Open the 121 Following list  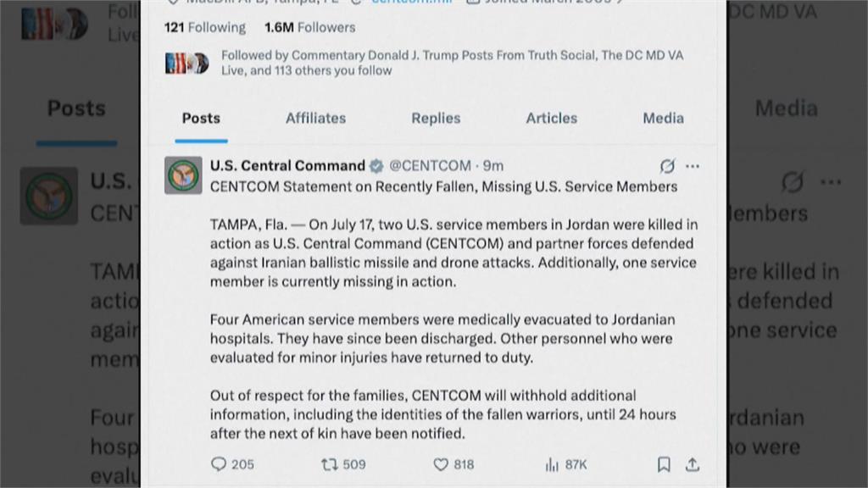tap(205, 28)
